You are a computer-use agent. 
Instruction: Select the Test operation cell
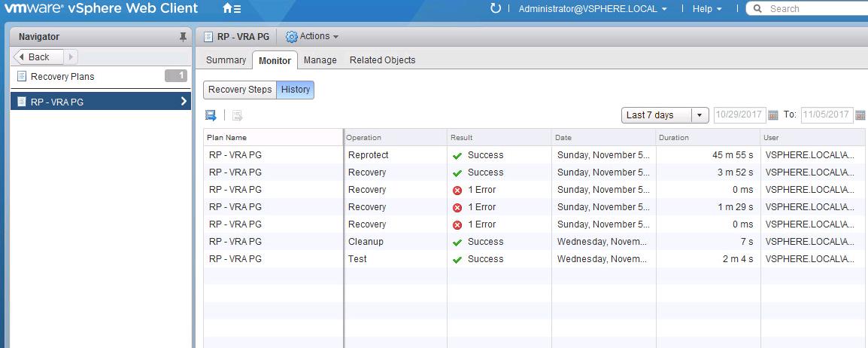coord(395,259)
